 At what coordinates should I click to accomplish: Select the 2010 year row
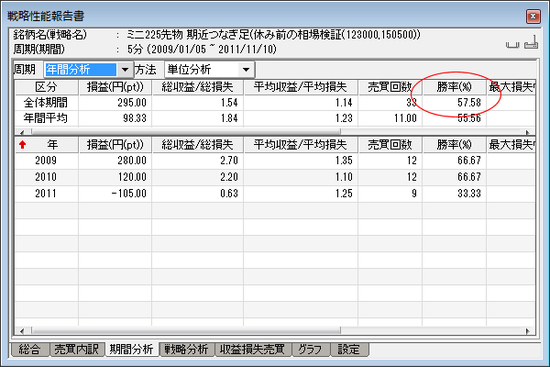[x=275, y=177]
